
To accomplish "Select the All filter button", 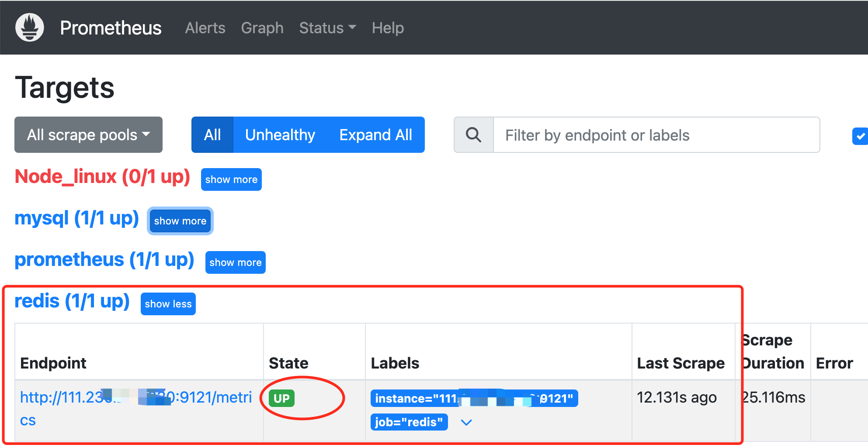I will (x=212, y=135).
